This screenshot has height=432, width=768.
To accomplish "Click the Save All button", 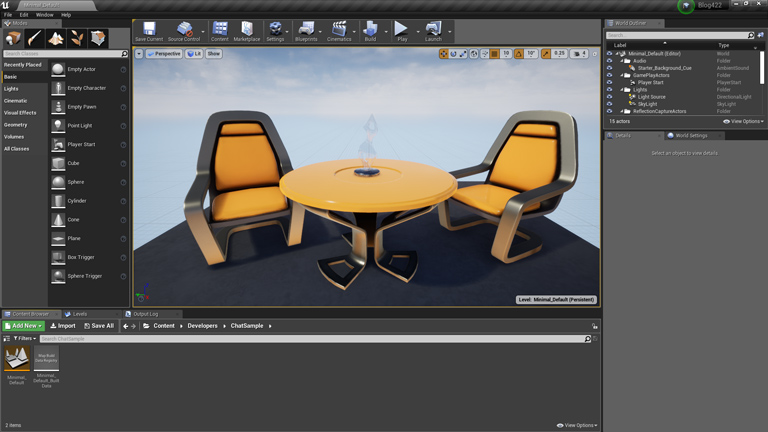I will click(x=99, y=326).
